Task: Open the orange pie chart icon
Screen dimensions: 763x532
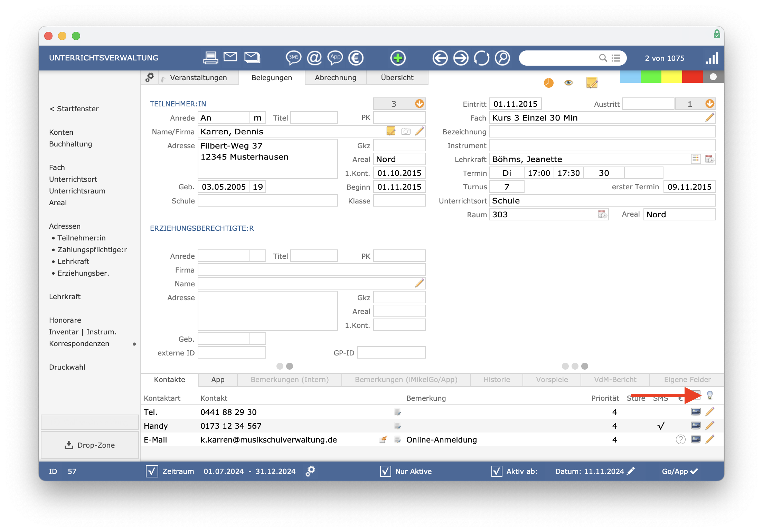Action: pos(548,83)
